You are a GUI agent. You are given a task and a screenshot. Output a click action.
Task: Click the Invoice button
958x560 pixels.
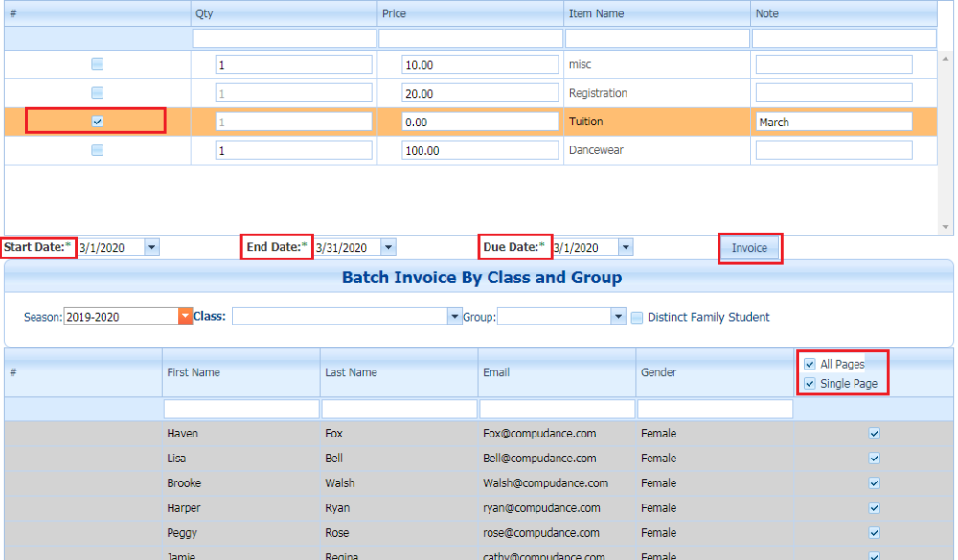click(750, 247)
